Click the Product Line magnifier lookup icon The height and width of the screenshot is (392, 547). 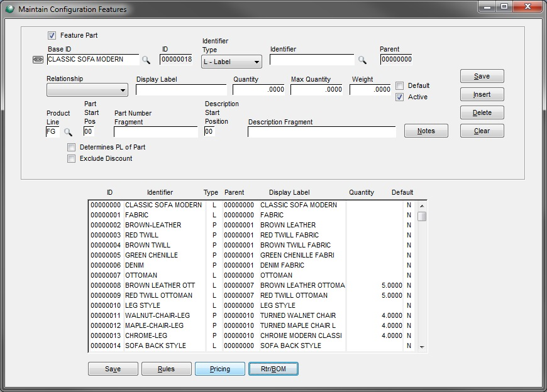(68, 132)
